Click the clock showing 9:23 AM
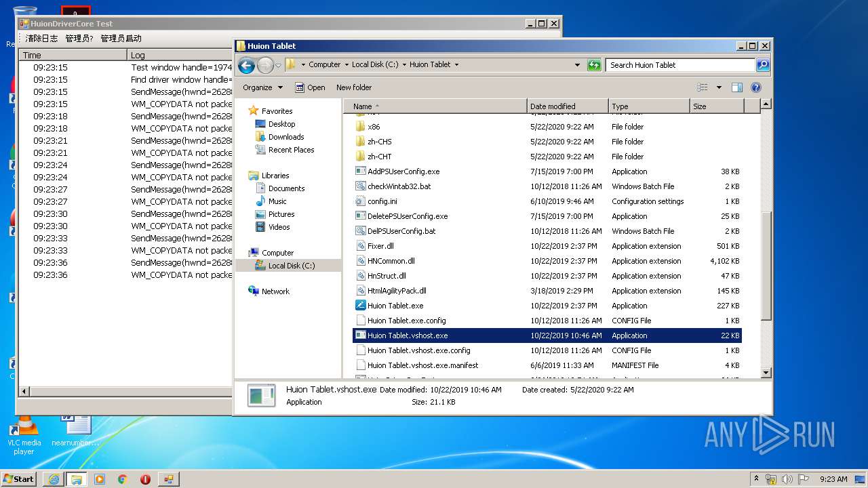The width and height of the screenshot is (868, 488). click(x=833, y=479)
